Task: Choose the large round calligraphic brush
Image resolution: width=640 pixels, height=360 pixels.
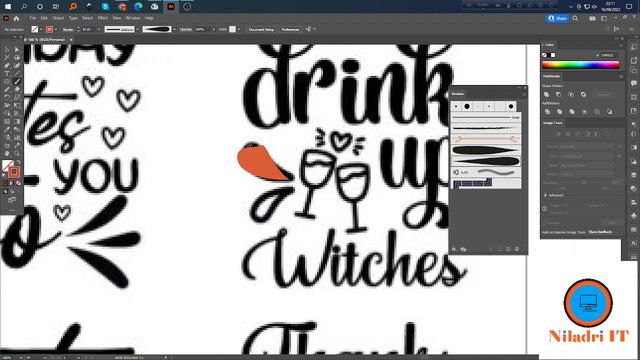Action: [x=467, y=107]
